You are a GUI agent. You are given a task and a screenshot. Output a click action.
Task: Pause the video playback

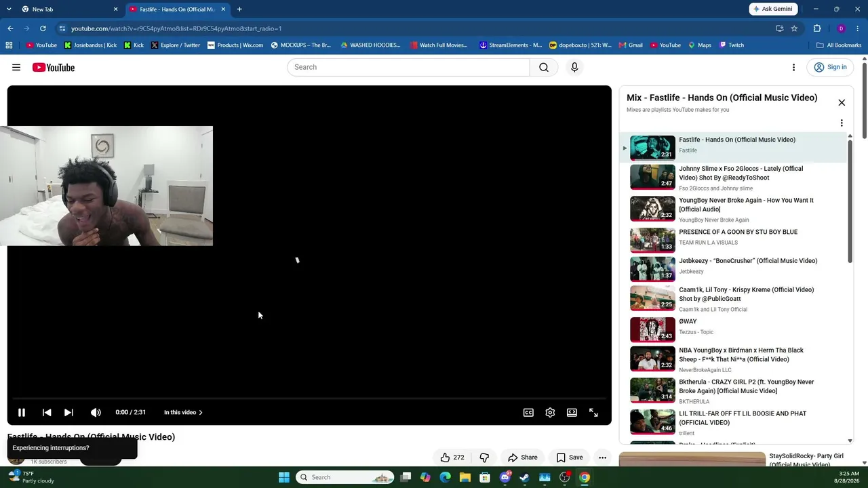click(22, 412)
